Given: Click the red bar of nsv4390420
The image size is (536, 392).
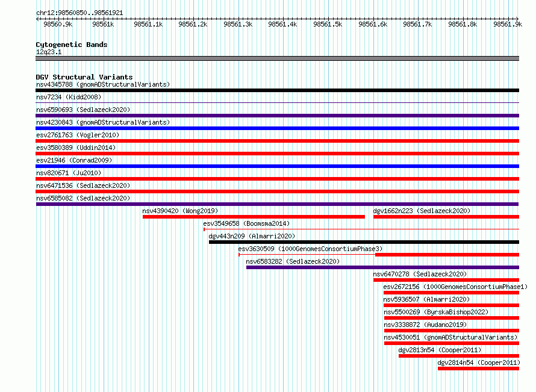Looking at the screenshot, I should pos(254,217).
